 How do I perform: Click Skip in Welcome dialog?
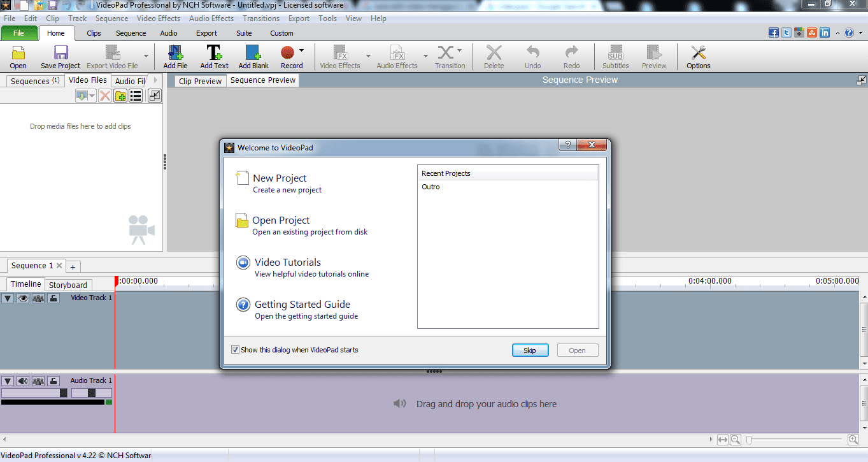(x=530, y=350)
